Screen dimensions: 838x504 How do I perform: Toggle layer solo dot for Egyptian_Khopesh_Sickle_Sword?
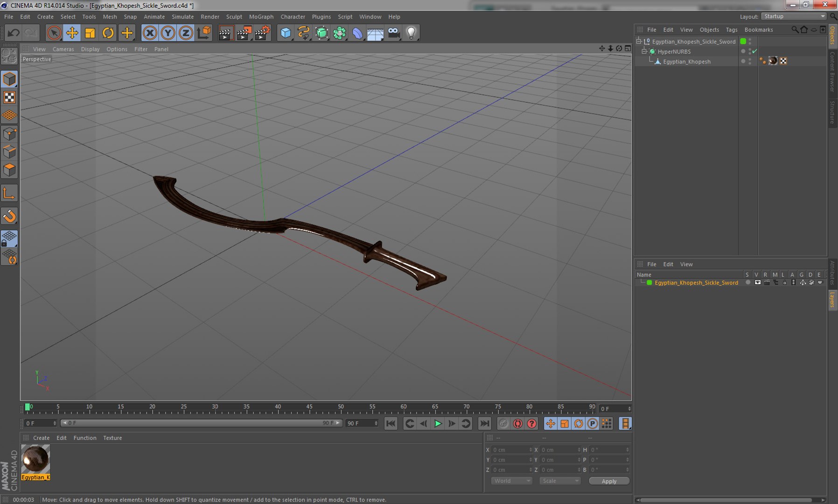pos(747,282)
